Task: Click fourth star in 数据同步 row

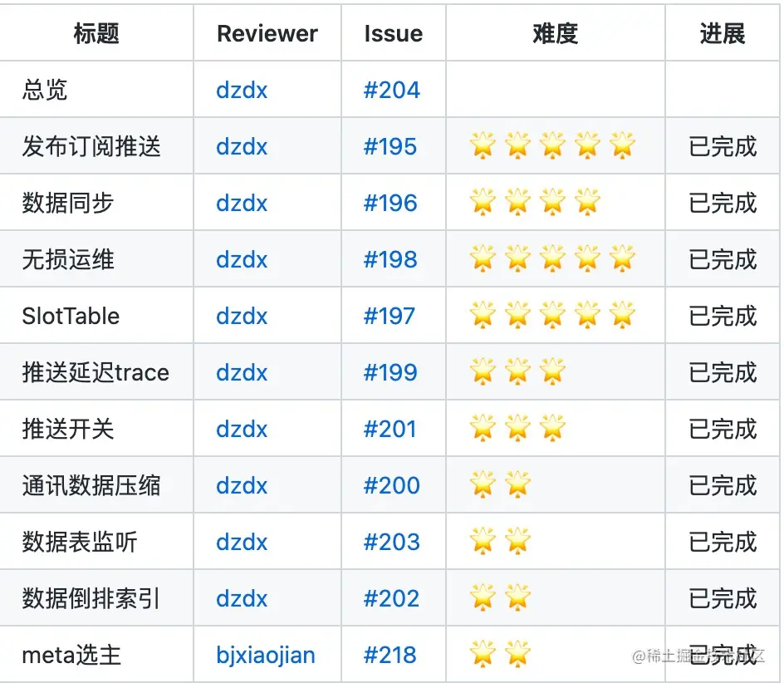Action: (587, 202)
